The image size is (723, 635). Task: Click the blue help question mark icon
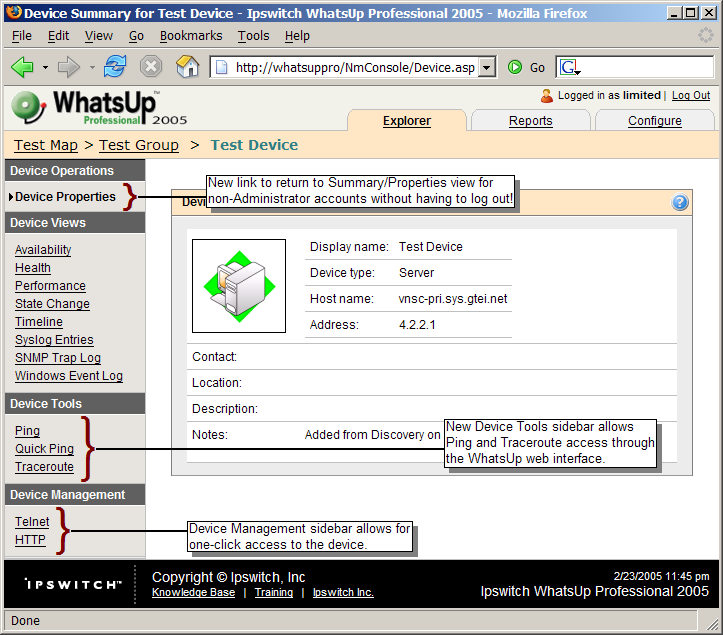point(680,202)
